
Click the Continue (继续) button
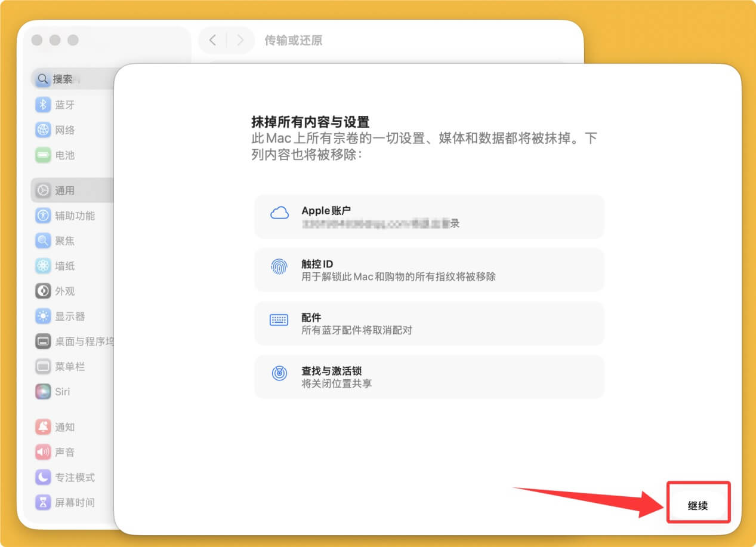pos(698,506)
